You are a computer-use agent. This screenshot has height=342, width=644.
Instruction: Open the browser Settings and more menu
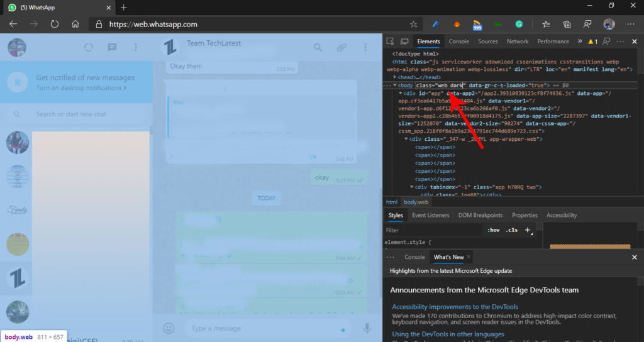pos(631,25)
